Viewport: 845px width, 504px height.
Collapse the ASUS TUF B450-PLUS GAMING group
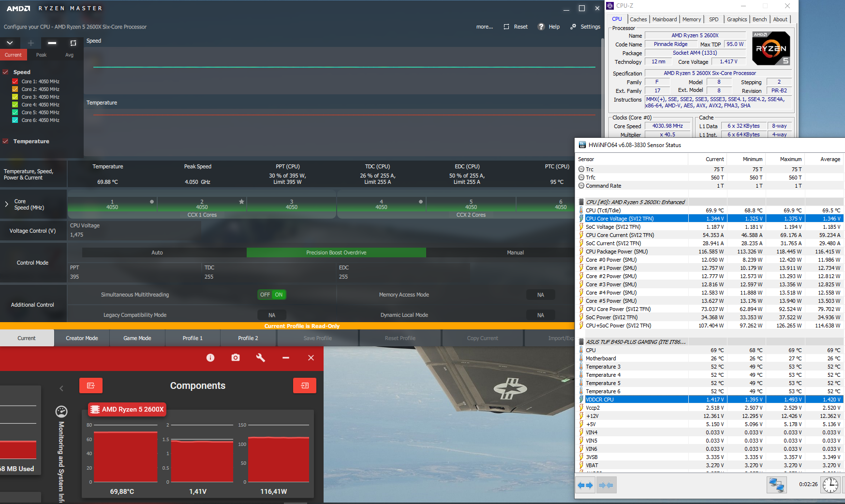pos(581,342)
